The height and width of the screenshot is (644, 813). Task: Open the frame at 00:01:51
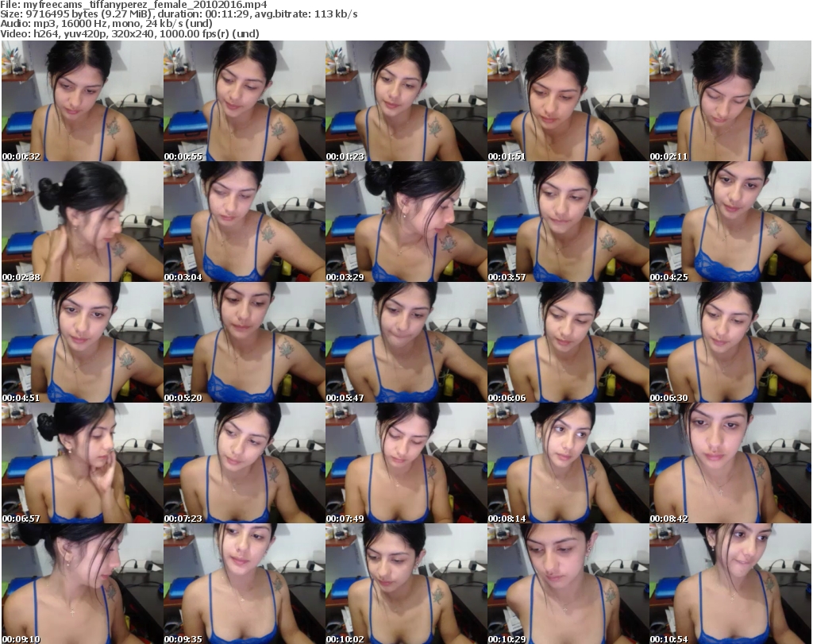[x=568, y=101]
